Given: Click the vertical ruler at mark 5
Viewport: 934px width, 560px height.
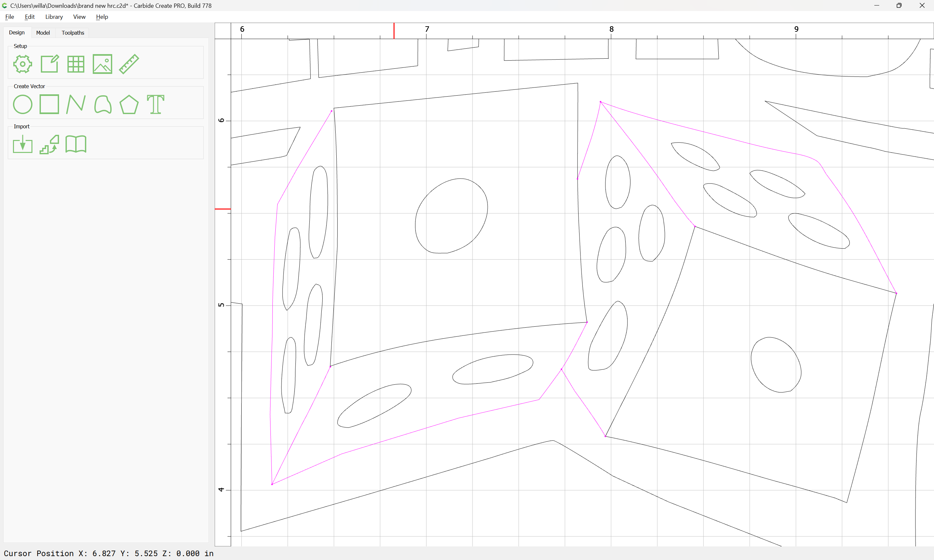Looking at the screenshot, I should (221, 305).
